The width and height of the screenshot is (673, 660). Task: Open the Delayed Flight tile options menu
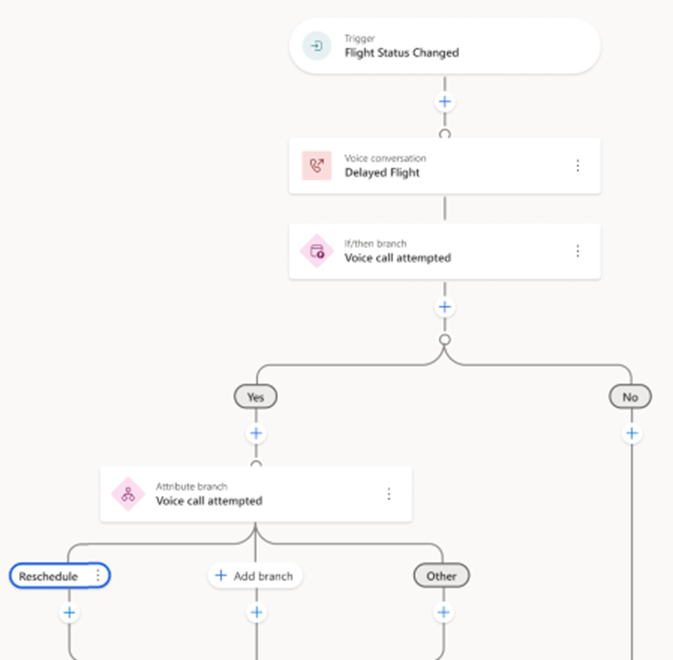pos(577,166)
